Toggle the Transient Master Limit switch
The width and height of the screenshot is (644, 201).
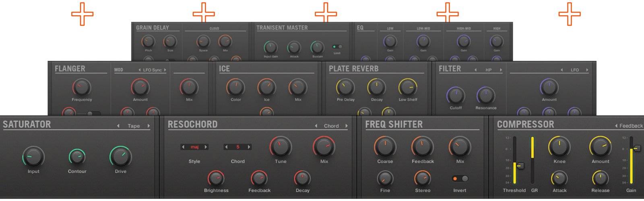(x=337, y=47)
